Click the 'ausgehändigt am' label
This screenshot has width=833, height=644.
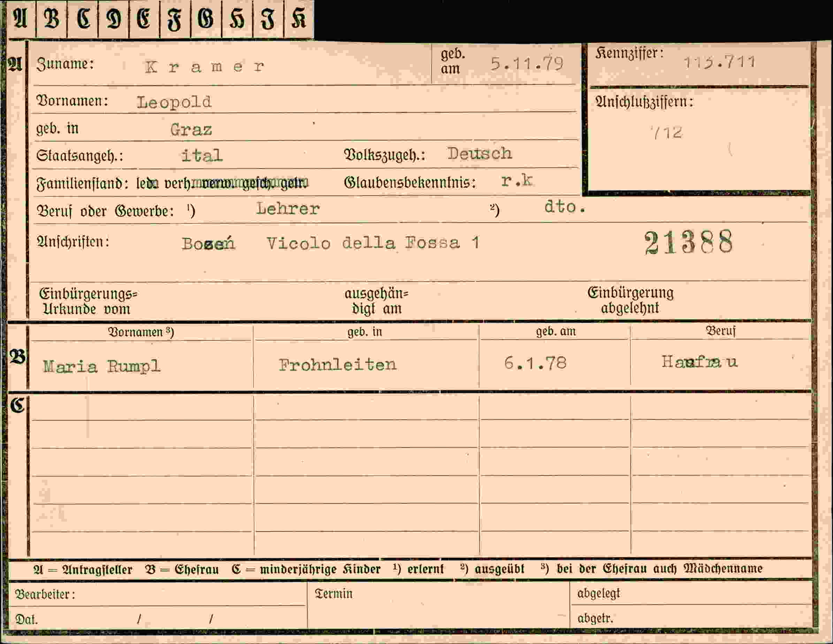(x=376, y=301)
